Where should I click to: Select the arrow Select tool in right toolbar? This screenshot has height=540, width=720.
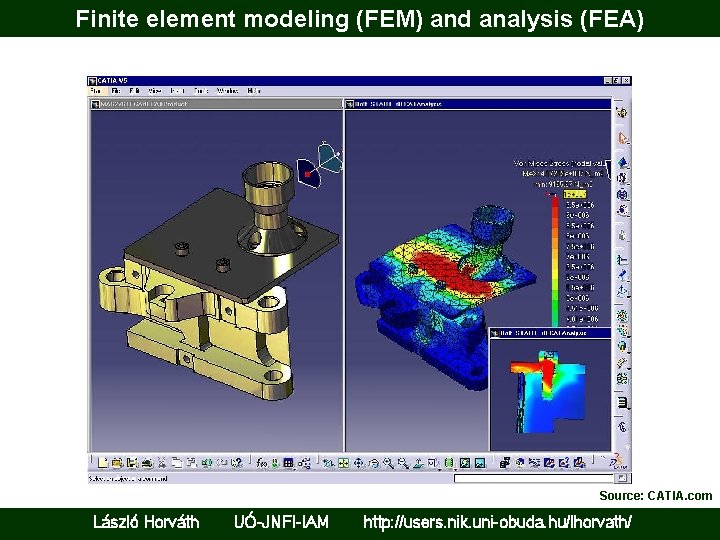(x=623, y=138)
